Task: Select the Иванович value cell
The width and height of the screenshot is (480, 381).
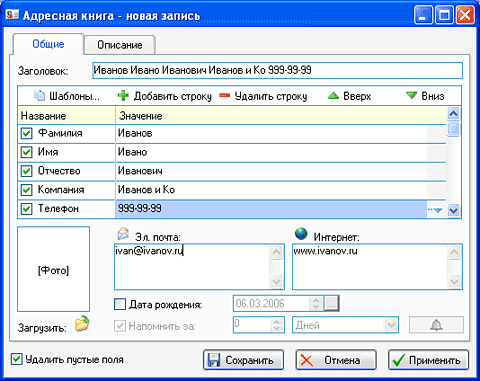Action: tap(271, 171)
